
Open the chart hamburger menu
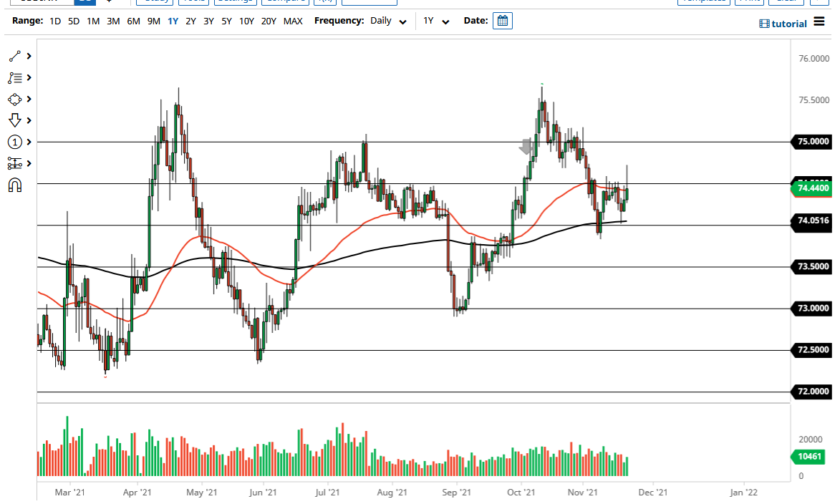[819, 21]
